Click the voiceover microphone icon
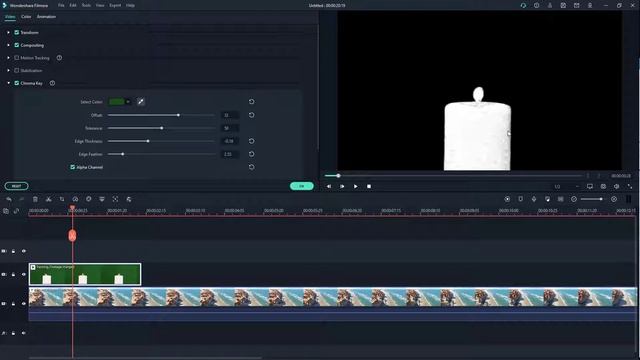Image resolution: width=640 pixels, height=360 pixels. (534, 199)
